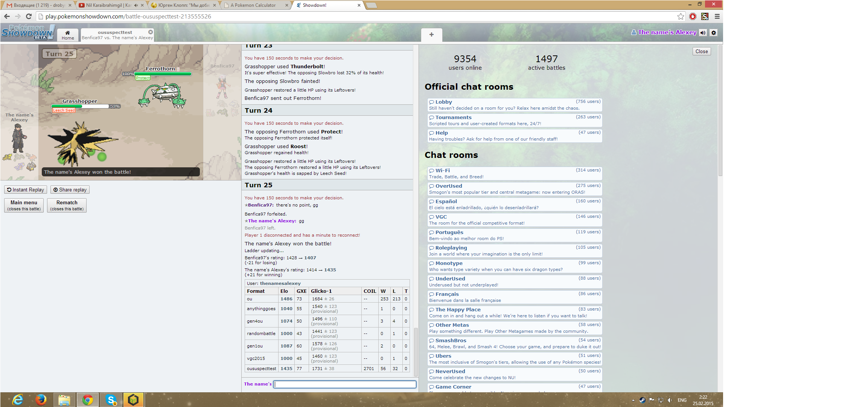Open Internet Explorer from the taskbar

point(17,399)
